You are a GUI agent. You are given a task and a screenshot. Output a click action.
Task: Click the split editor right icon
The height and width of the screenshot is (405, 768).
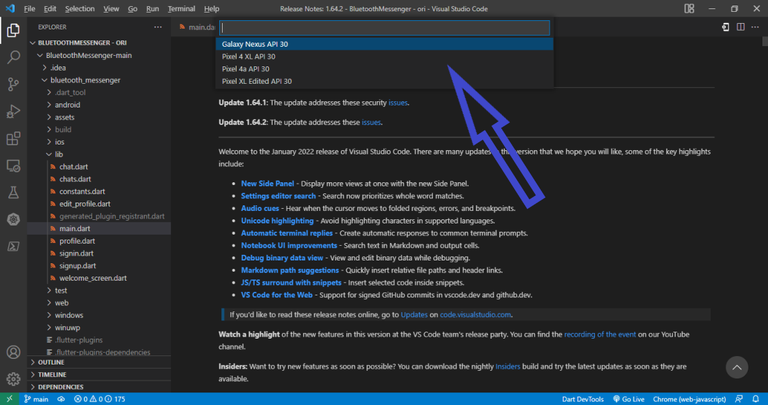[741, 27]
